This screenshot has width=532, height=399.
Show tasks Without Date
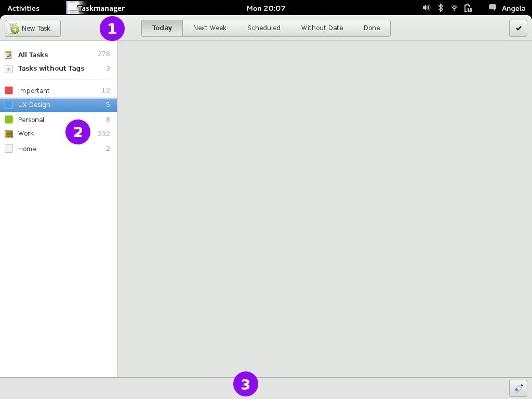pyautogui.click(x=322, y=28)
